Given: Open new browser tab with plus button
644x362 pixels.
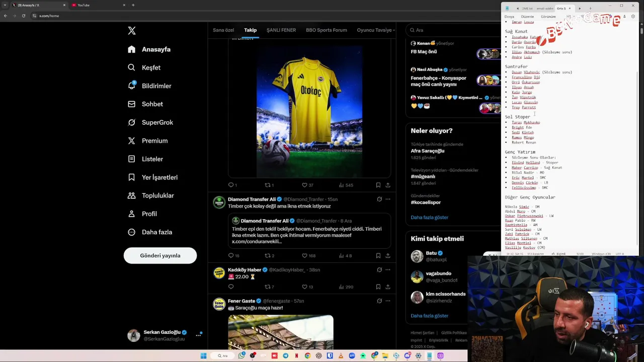Looking at the screenshot, I should coord(133,5).
